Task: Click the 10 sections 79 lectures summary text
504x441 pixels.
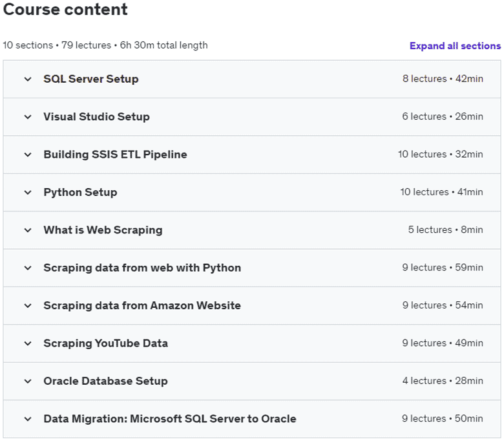Action: click(x=105, y=45)
